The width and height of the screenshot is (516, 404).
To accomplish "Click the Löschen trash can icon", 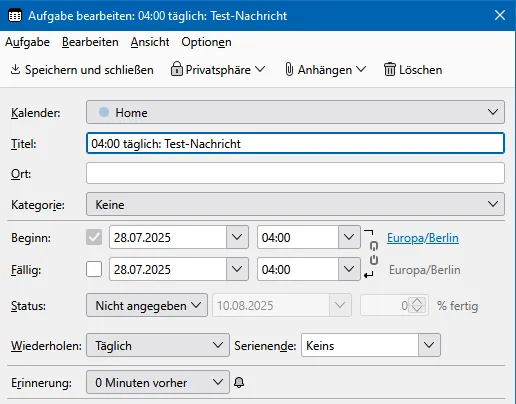I will (x=389, y=69).
